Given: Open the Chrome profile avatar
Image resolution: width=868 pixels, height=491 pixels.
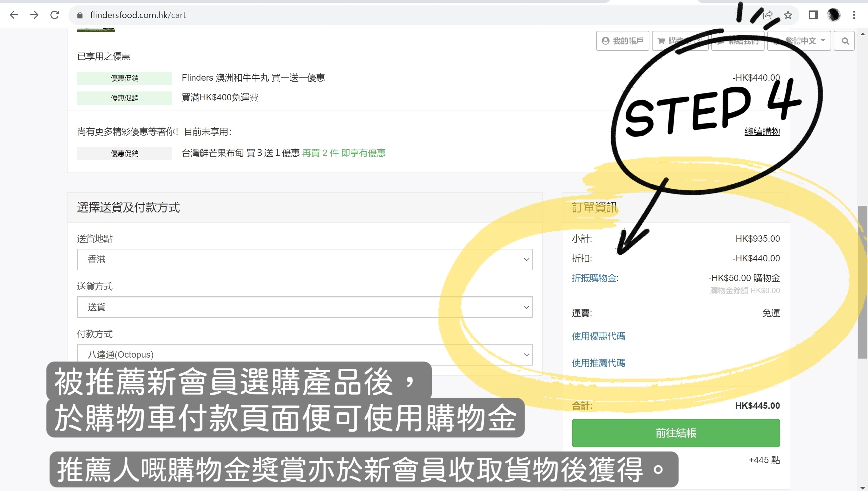Looking at the screenshot, I should pos(834,15).
